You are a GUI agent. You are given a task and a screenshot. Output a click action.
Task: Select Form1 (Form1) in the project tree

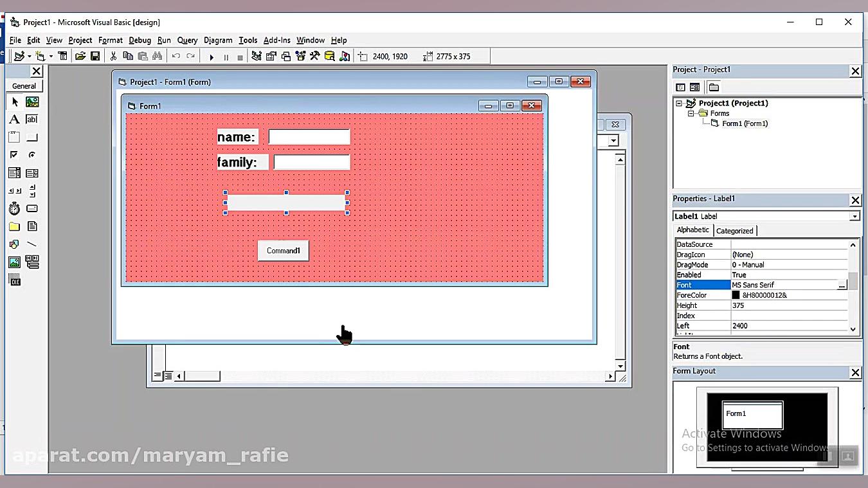point(745,123)
